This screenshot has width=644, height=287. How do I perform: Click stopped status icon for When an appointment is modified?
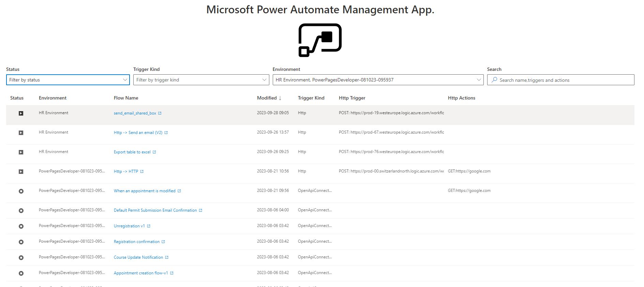[21, 191]
